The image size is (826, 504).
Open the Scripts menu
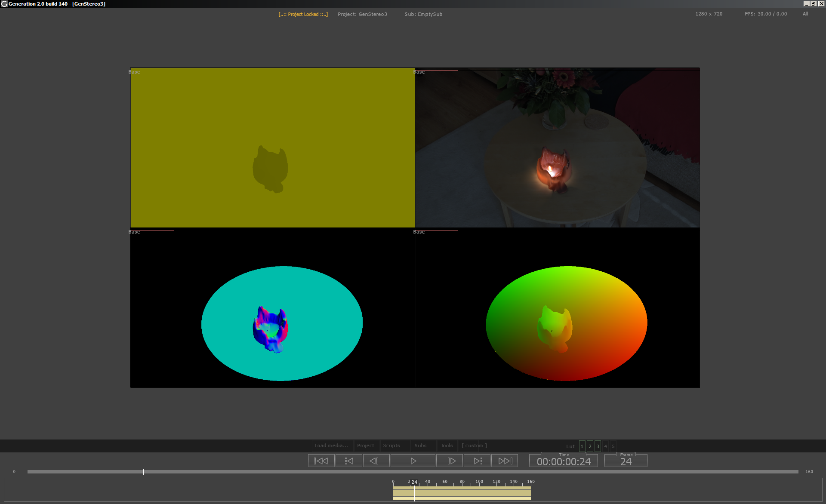391,446
